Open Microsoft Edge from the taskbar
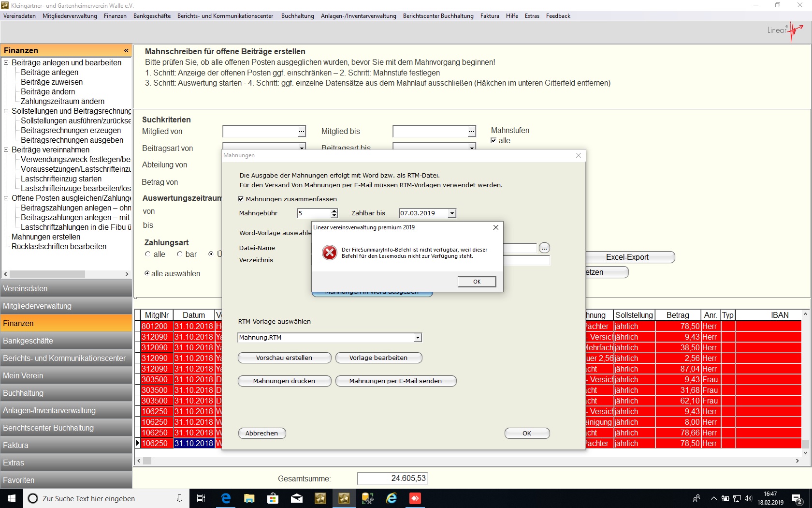 (226, 498)
